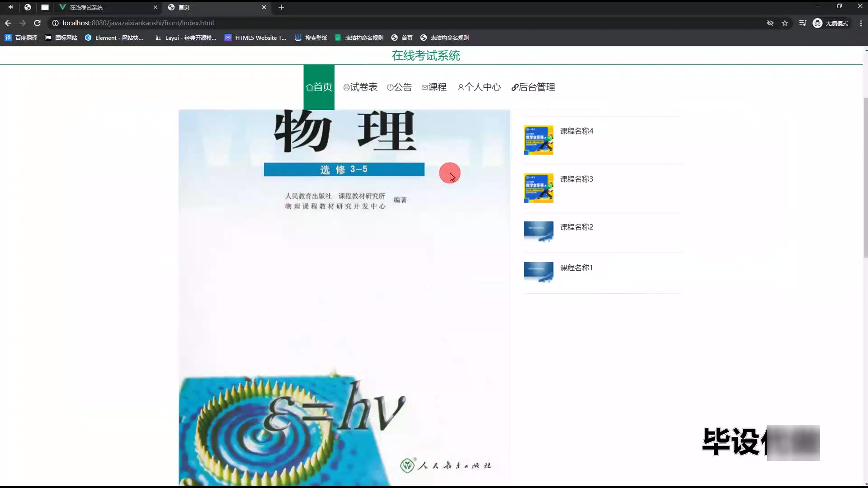Open the 公告 navigation menu item
This screenshot has width=868, height=488.
[400, 87]
